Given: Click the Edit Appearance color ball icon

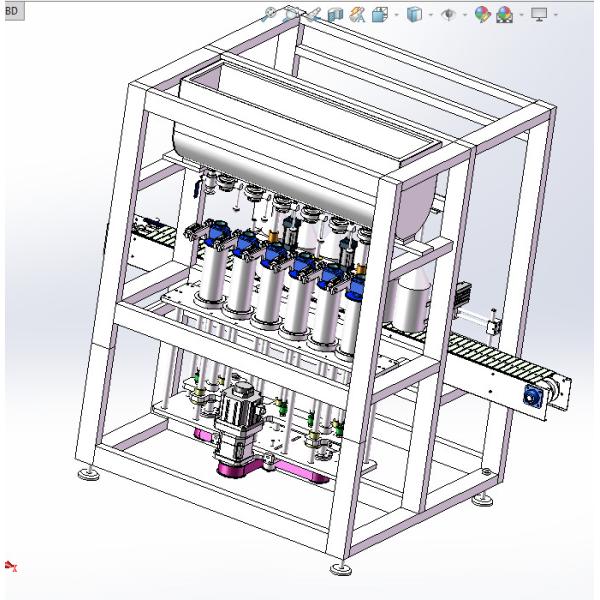Looking at the screenshot, I should [482, 15].
